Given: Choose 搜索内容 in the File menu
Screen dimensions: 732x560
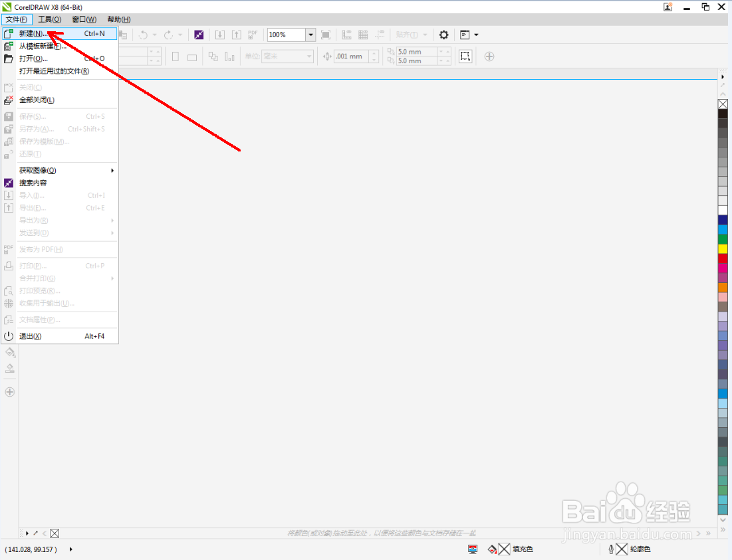Looking at the screenshot, I should pyautogui.click(x=60, y=183).
